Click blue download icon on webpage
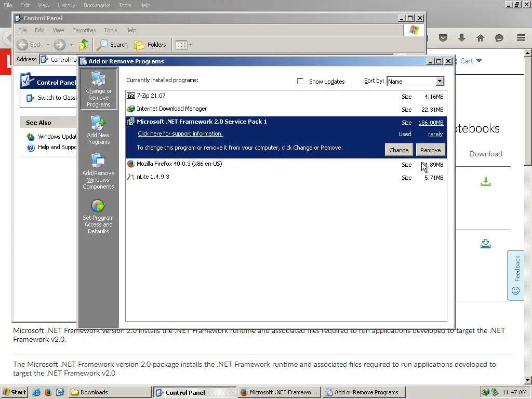 [x=486, y=244]
